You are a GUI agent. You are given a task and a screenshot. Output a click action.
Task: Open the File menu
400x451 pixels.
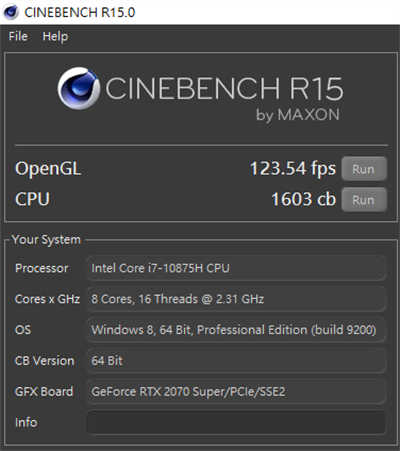pyautogui.click(x=18, y=36)
